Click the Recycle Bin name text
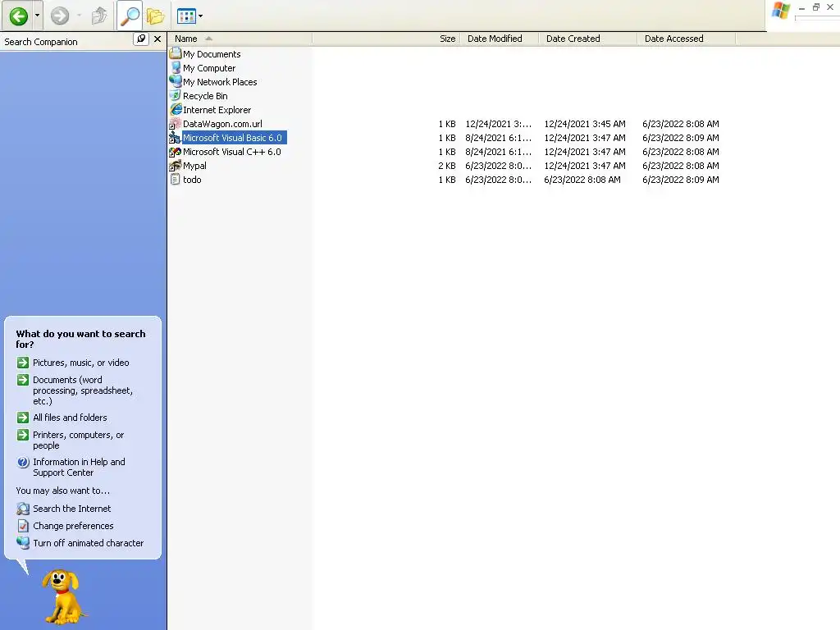The image size is (840, 630). [x=205, y=96]
